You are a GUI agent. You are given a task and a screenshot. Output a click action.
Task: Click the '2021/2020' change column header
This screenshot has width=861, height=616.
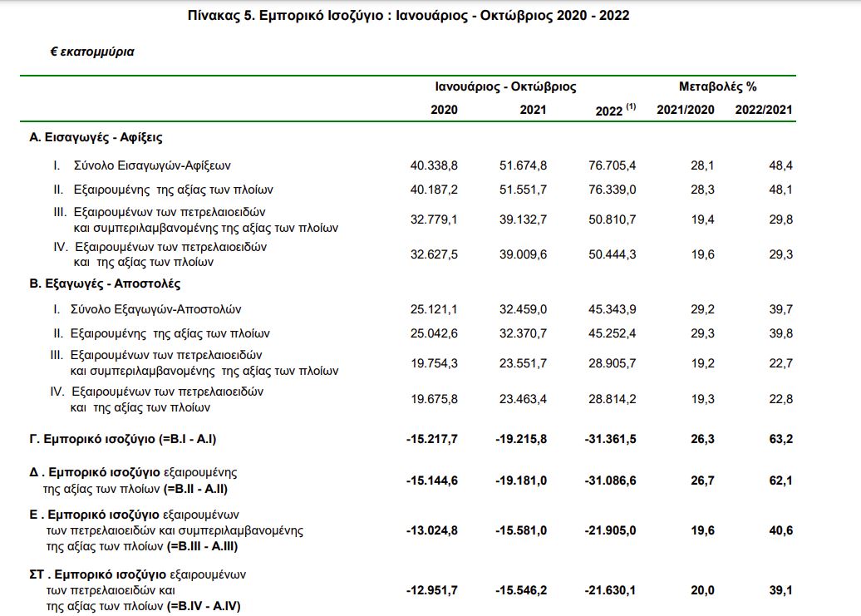686,110
